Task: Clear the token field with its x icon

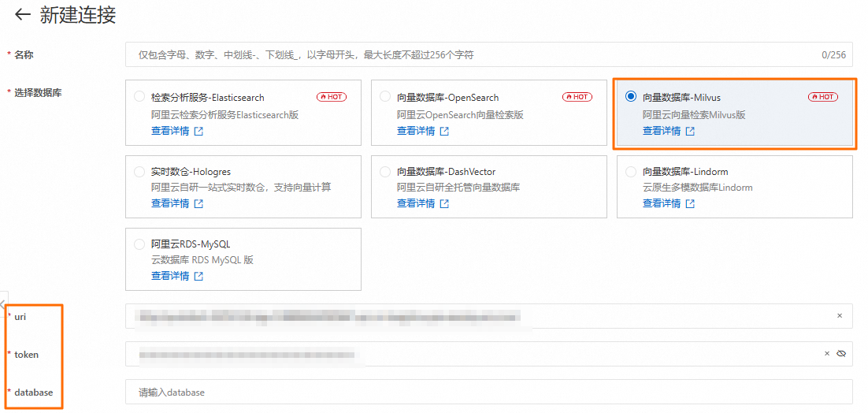Action: click(827, 353)
